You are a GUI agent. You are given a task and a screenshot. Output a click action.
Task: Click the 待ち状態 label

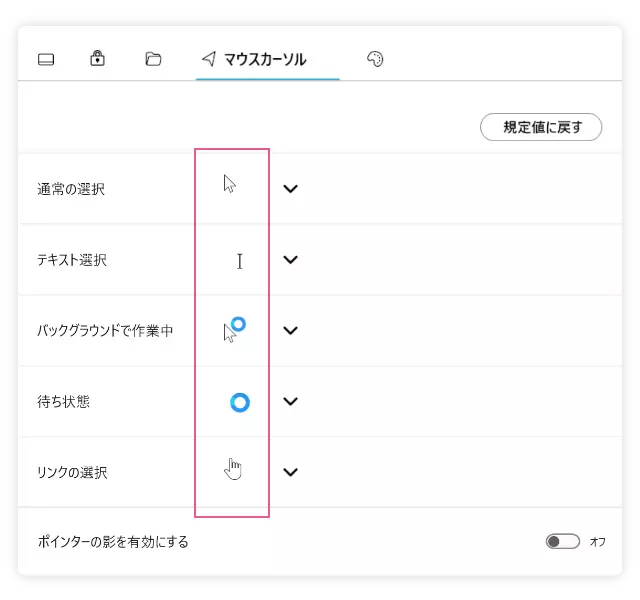point(63,401)
